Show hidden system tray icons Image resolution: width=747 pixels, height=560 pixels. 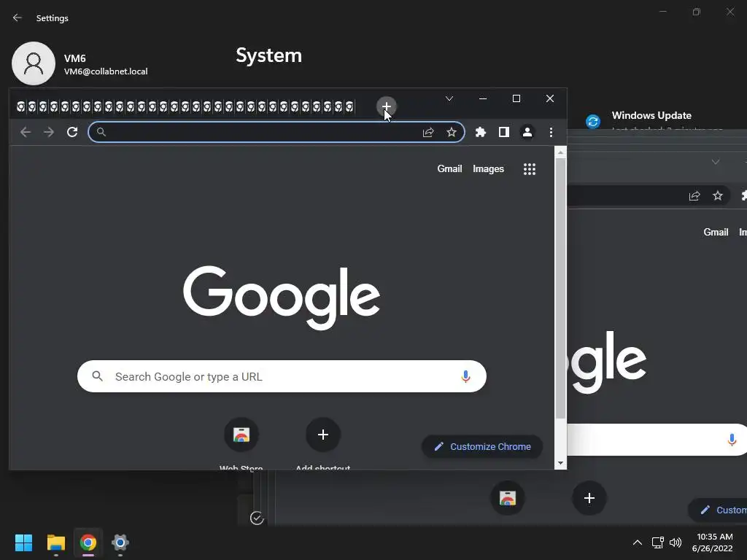tap(638, 542)
